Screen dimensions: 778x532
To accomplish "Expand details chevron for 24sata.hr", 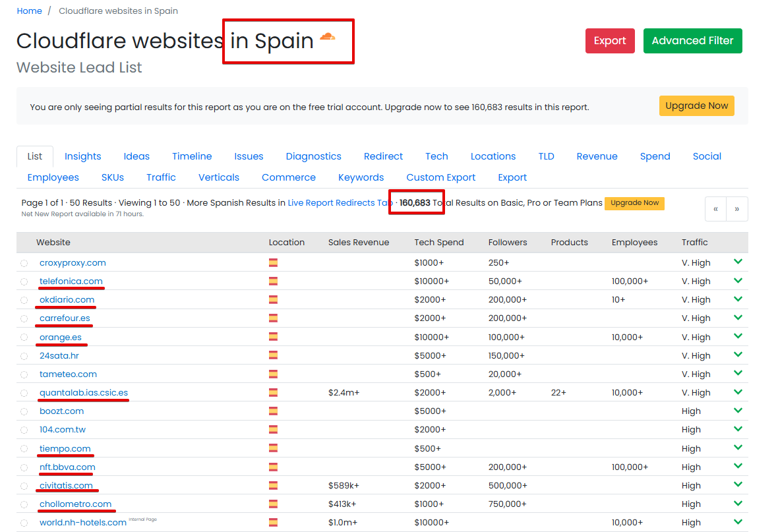I will 738,354.
